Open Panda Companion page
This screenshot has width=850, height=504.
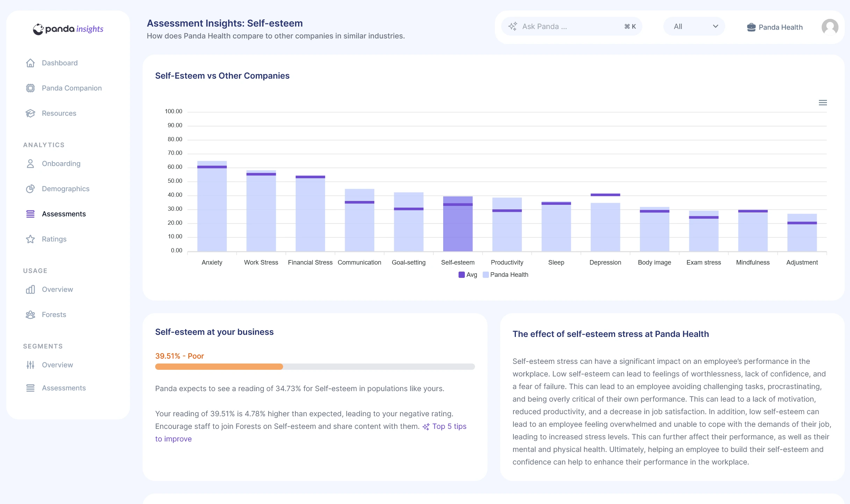[72, 88]
